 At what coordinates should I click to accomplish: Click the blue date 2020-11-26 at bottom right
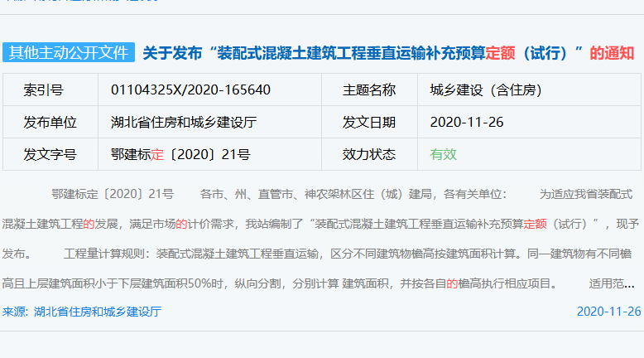pos(608,312)
